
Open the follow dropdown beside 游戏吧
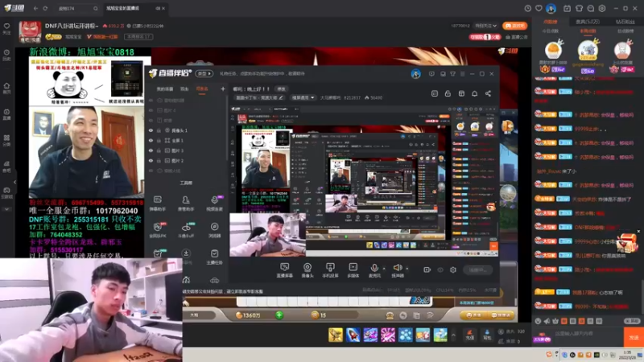486,26
